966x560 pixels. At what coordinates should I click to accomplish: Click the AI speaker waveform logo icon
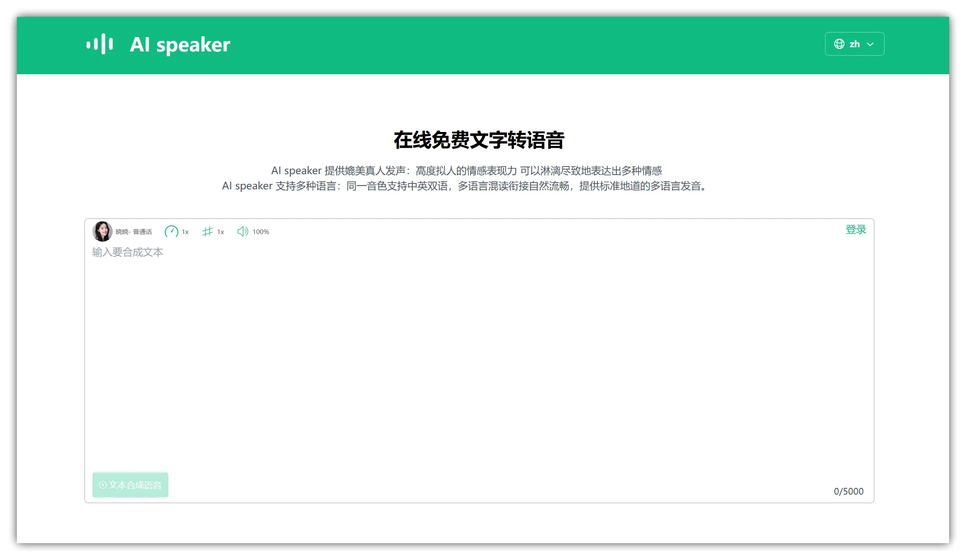(x=100, y=44)
